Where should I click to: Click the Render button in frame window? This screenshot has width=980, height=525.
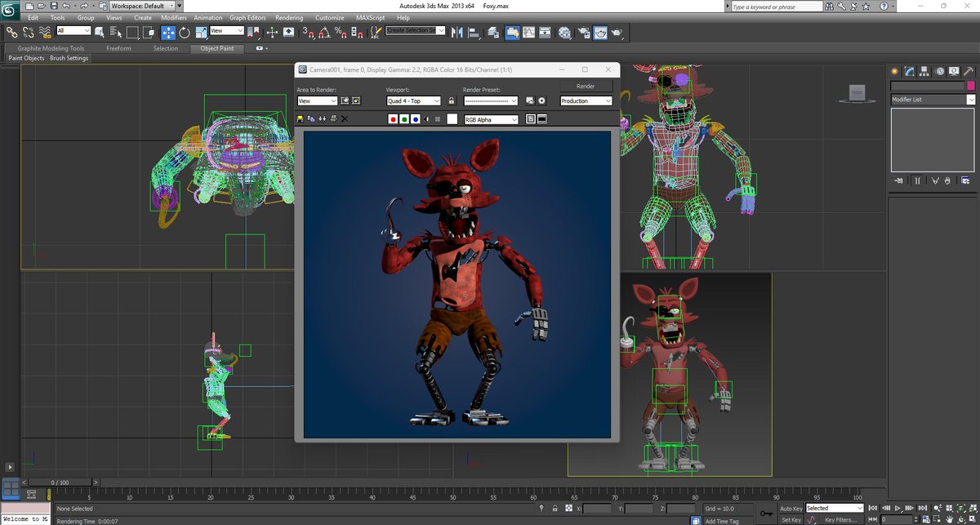click(586, 86)
